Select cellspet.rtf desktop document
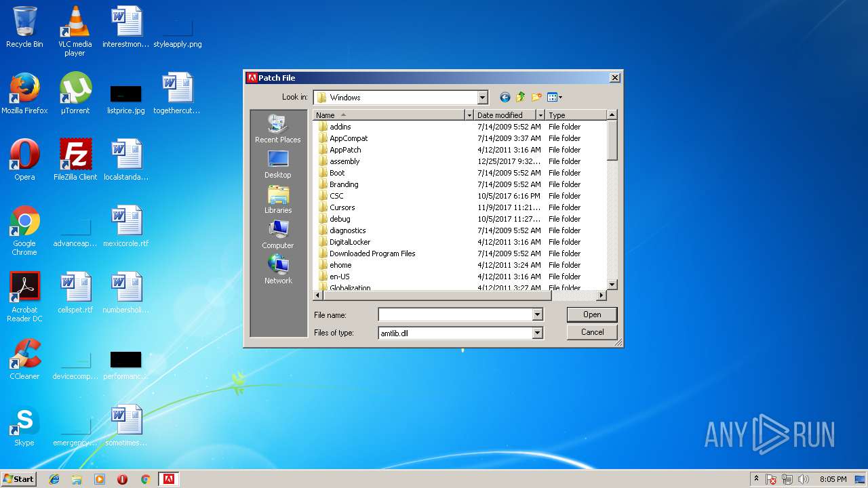868x488 pixels. point(75,293)
